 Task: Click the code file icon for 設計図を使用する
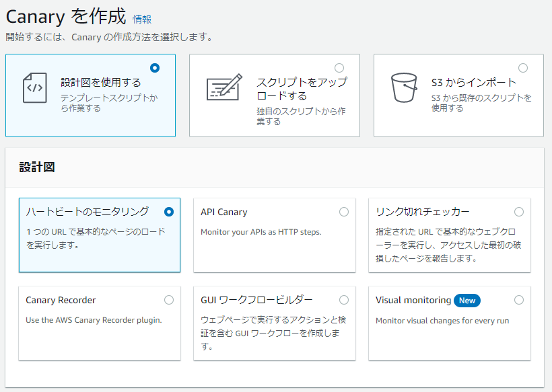tap(35, 88)
